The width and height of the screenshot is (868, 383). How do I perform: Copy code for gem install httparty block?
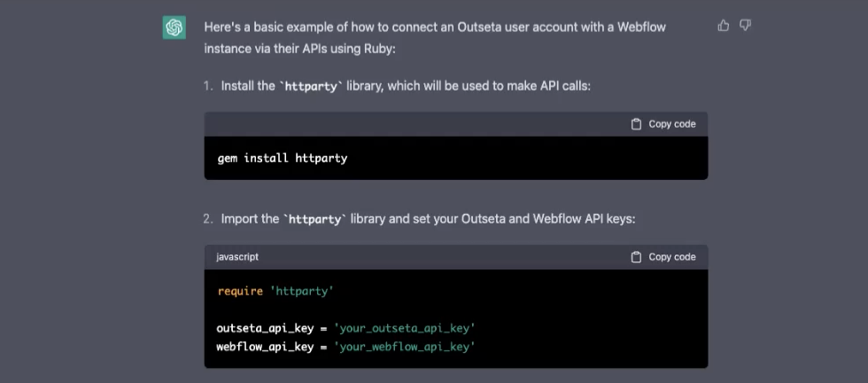663,124
